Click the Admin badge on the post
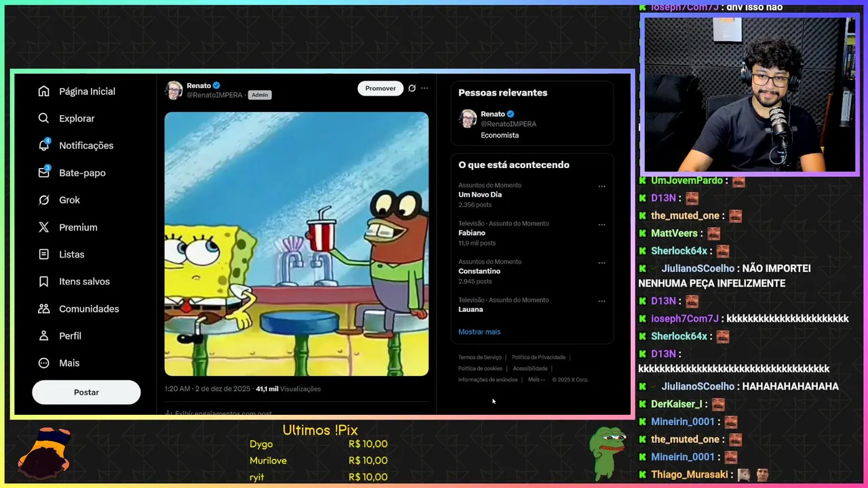The image size is (868, 488). pos(260,95)
